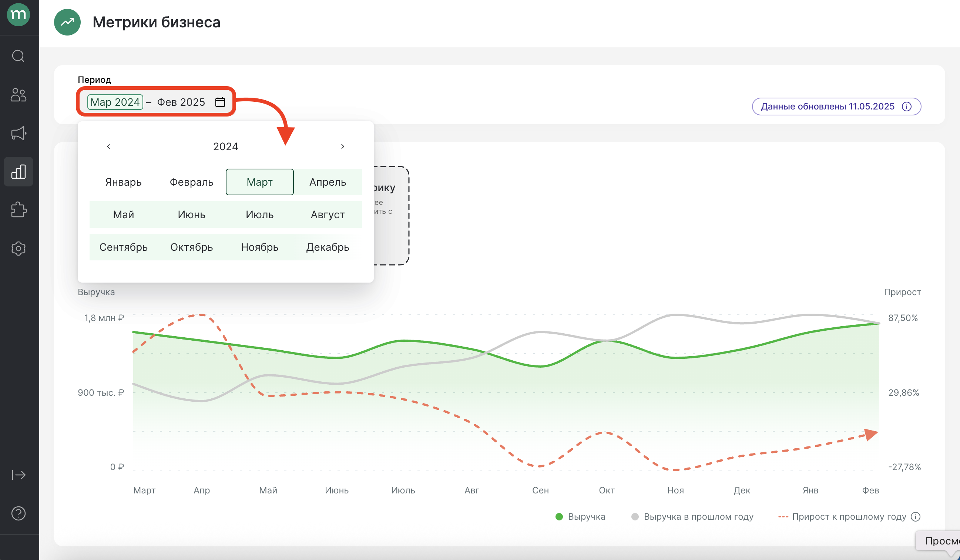Click the green trend icon near page title
Viewport: 960px width, 560px height.
(67, 22)
